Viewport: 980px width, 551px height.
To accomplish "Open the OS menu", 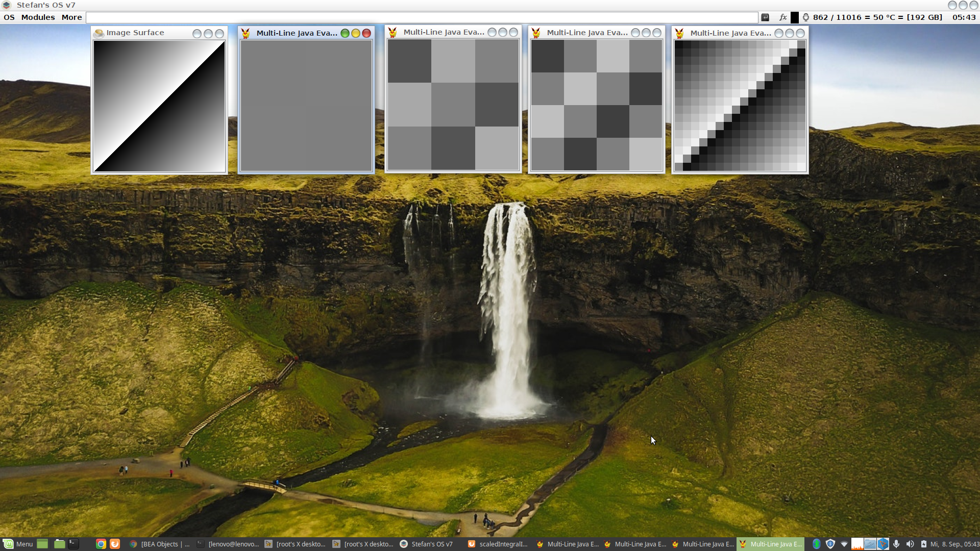I will click(x=9, y=17).
